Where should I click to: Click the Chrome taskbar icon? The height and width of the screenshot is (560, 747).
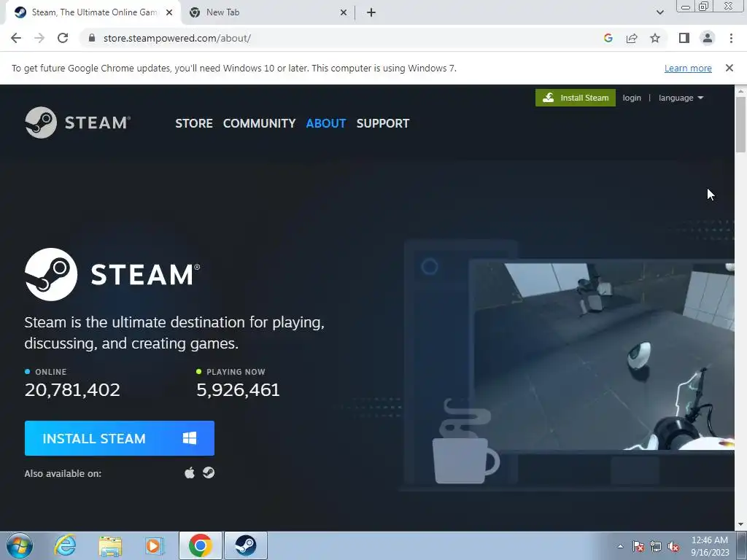pos(200,545)
